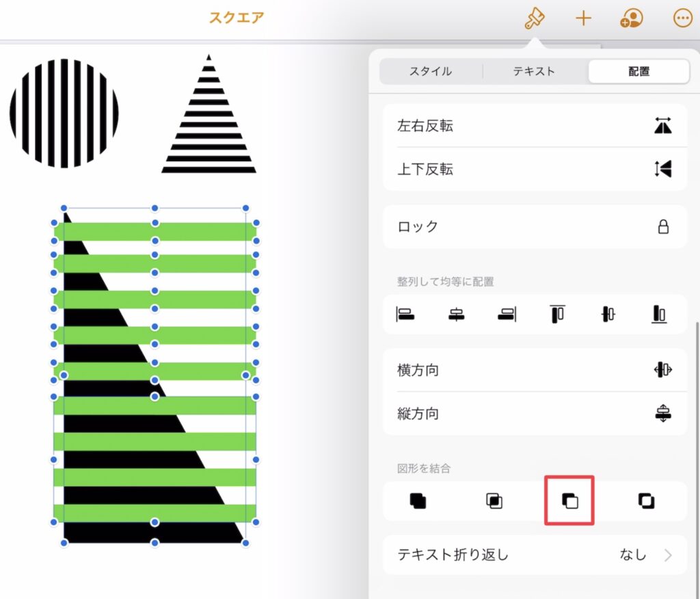The image size is (700, 599).
Task: Click the vertical distribute icon
Action: [x=663, y=414]
